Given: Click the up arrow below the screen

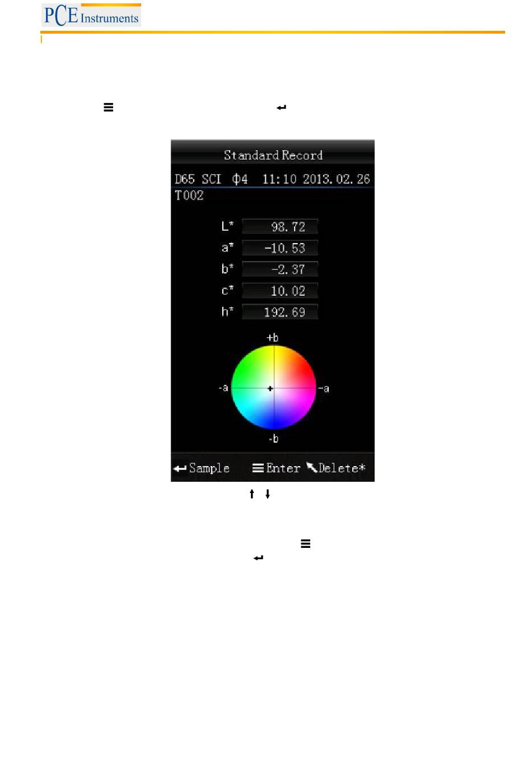Looking at the screenshot, I should coord(252,494).
